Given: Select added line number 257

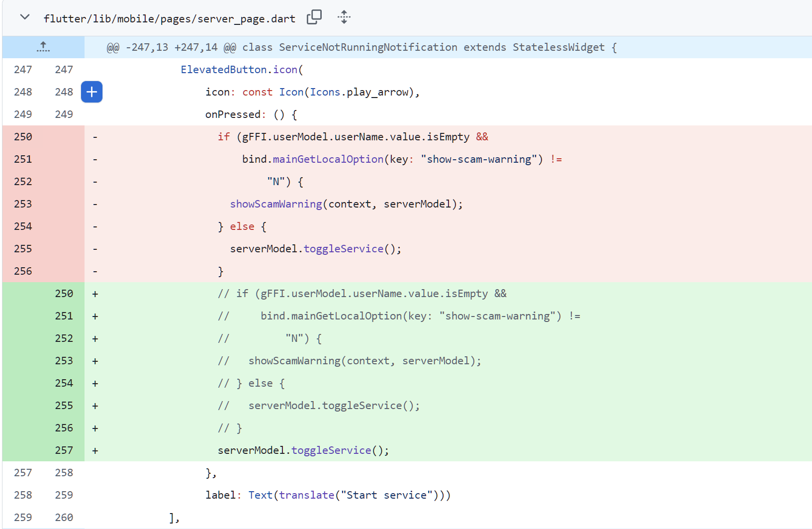Looking at the screenshot, I should 64,450.
